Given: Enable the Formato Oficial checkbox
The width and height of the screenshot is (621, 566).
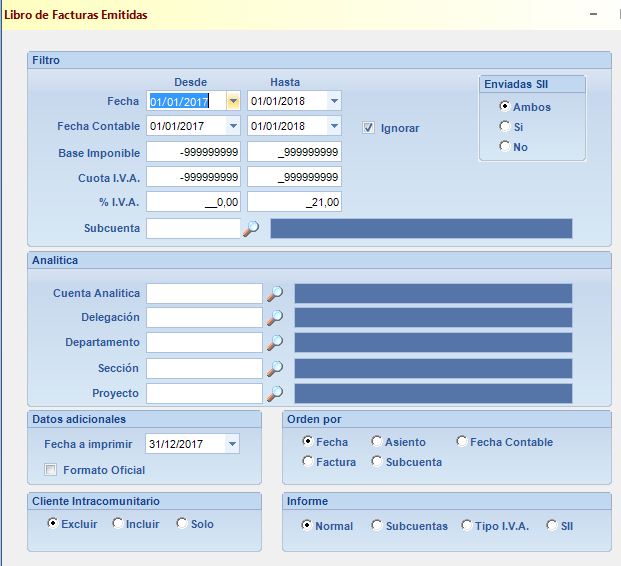Looking at the screenshot, I should 50,470.
